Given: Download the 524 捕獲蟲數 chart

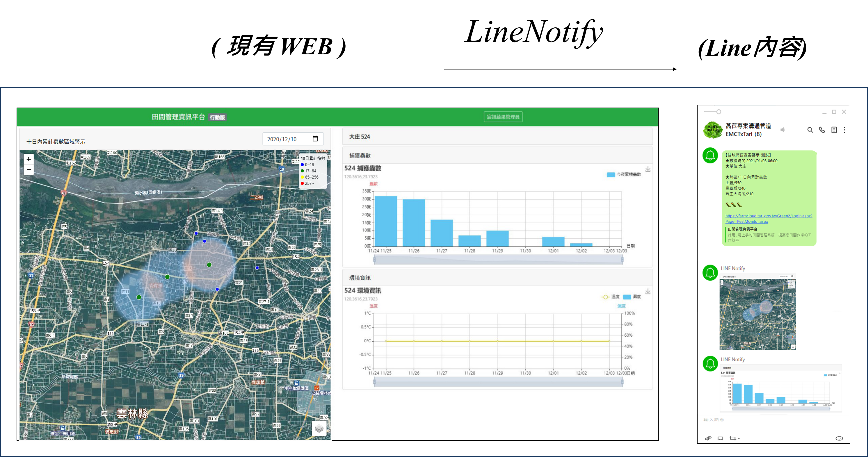Looking at the screenshot, I should click(x=648, y=169).
